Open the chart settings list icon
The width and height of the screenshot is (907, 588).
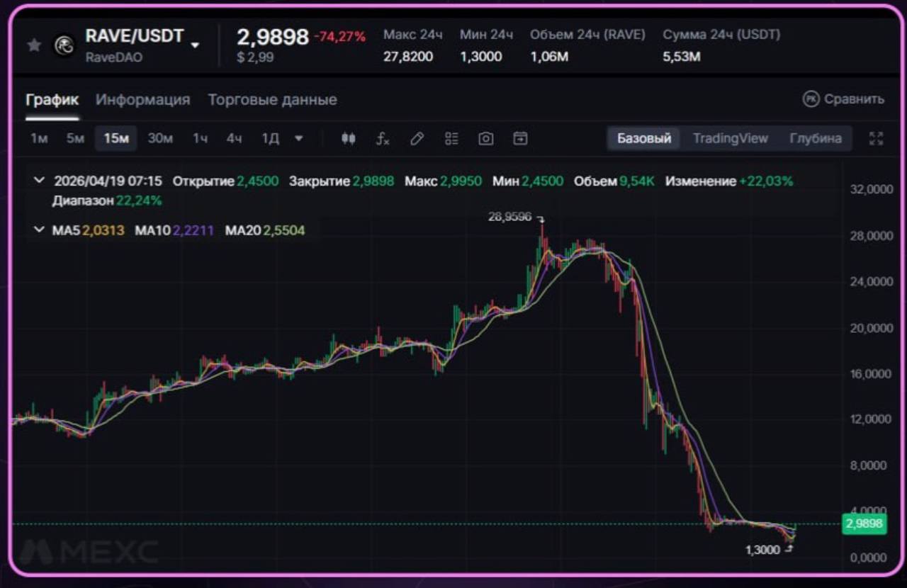451,139
